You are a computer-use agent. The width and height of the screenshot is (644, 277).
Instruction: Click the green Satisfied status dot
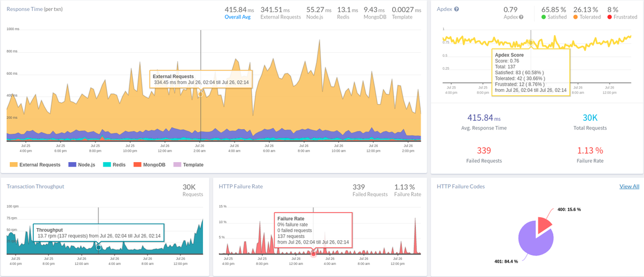click(543, 17)
